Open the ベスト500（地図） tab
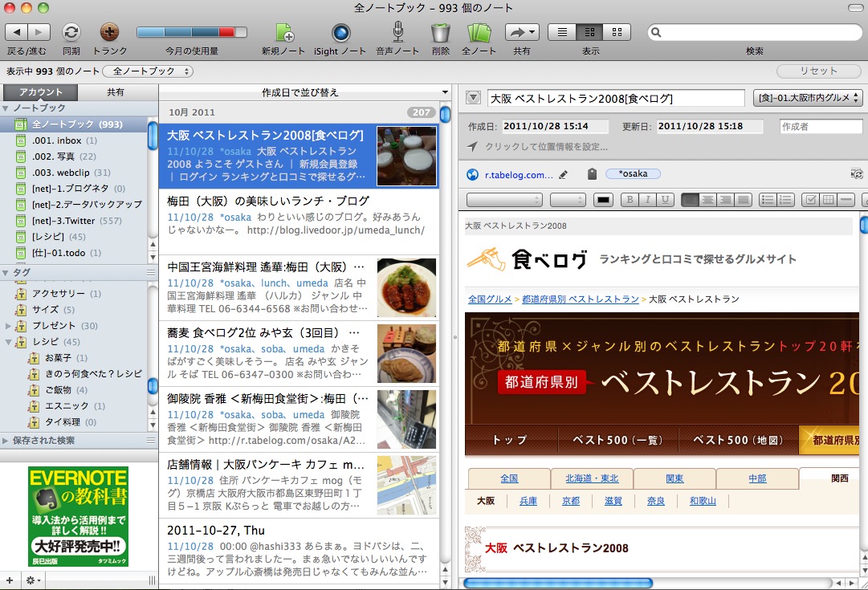Screen dimensions: 868x590 click(739, 440)
